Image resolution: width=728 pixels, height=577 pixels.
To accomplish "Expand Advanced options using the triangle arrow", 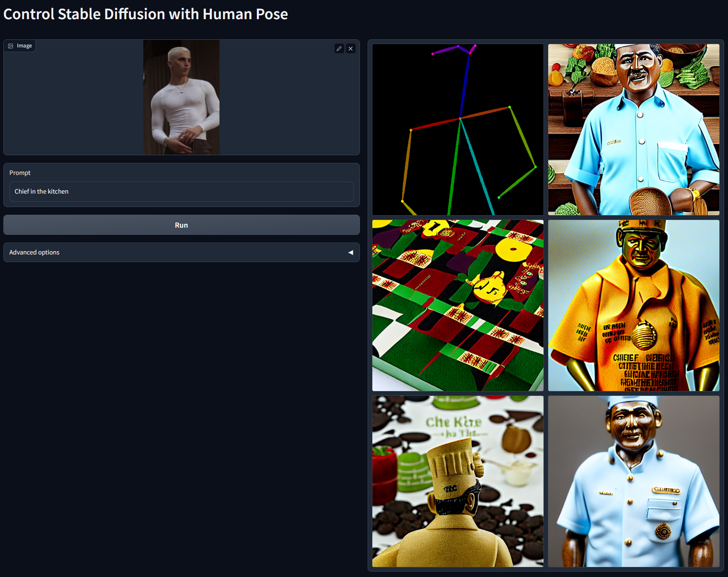I will [350, 253].
